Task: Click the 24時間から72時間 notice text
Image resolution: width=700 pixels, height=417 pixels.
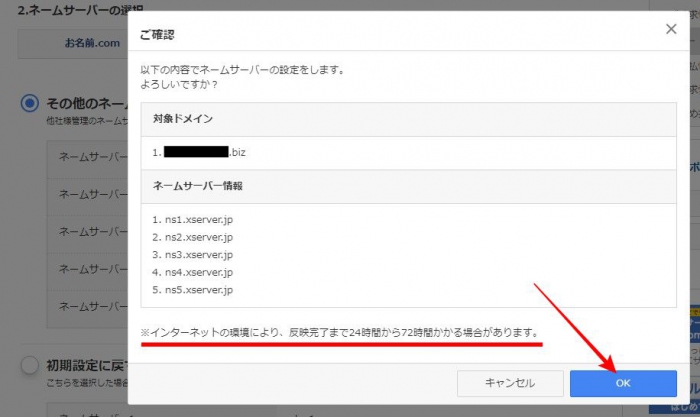Action: pyautogui.click(x=341, y=333)
